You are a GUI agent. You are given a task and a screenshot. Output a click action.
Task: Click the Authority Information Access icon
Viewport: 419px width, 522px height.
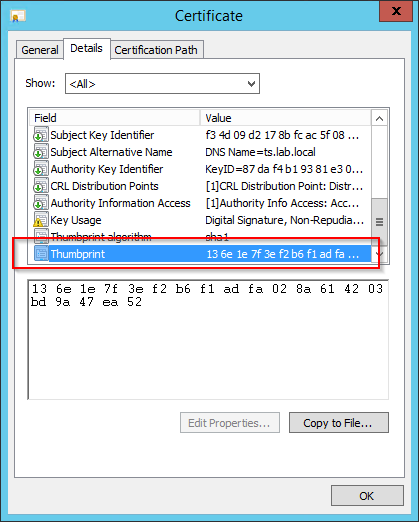(x=41, y=203)
